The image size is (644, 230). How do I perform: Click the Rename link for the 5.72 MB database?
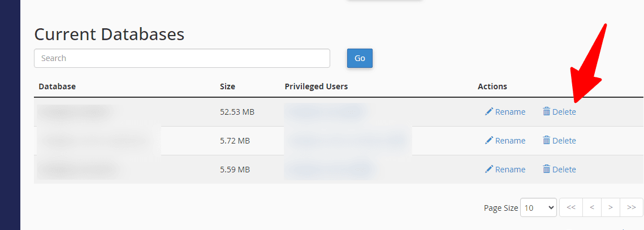(510, 141)
